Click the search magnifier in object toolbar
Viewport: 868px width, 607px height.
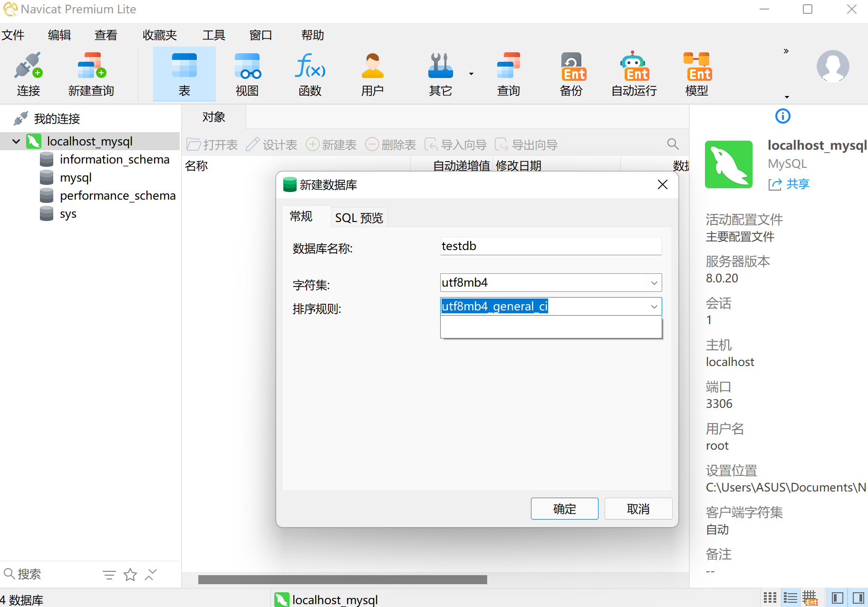pos(673,144)
